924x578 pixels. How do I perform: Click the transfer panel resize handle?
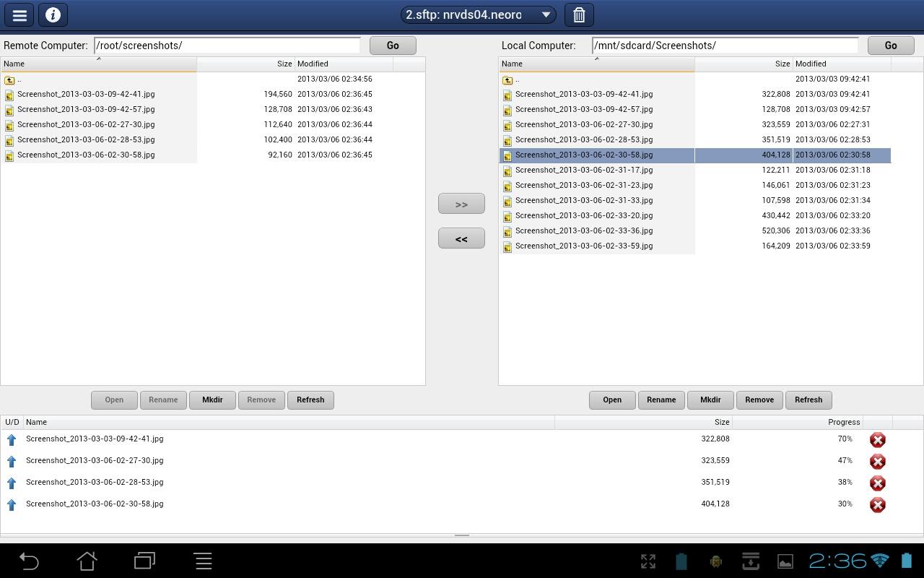pyautogui.click(x=462, y=535)
